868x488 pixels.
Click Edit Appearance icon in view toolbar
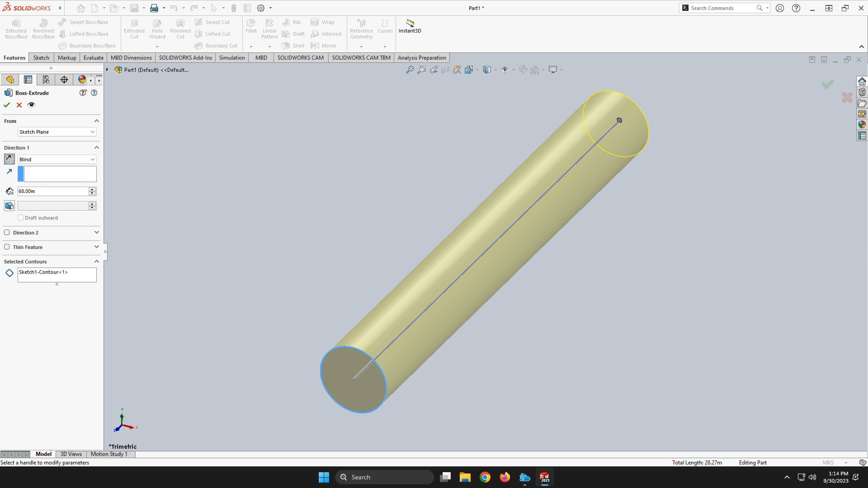click(523, 70)
